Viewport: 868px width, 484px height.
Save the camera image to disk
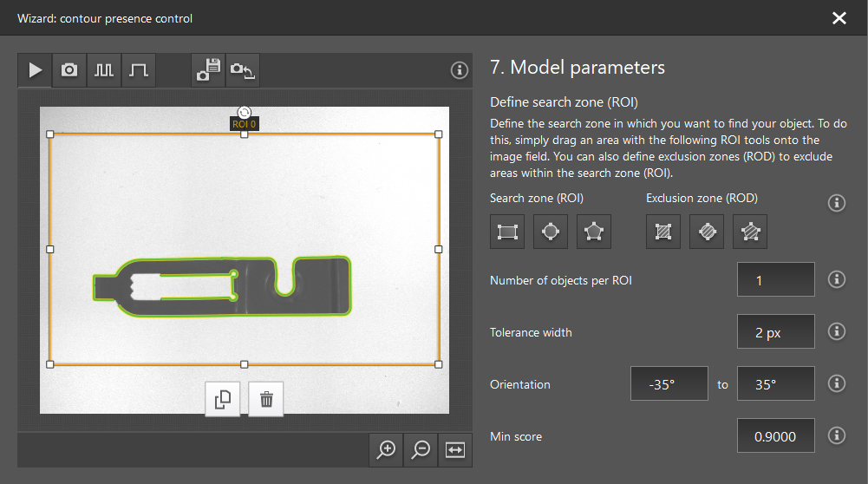[x=208, y=70]
